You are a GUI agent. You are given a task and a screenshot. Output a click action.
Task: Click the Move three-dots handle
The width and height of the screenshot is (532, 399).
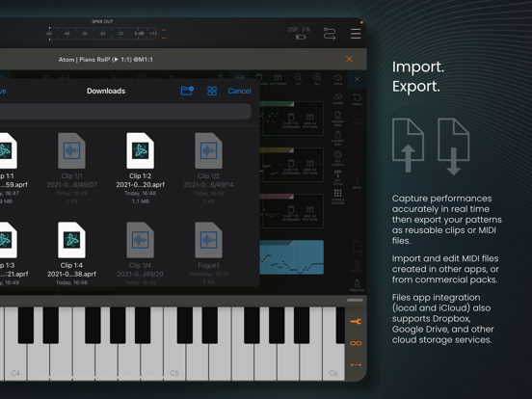357,182
